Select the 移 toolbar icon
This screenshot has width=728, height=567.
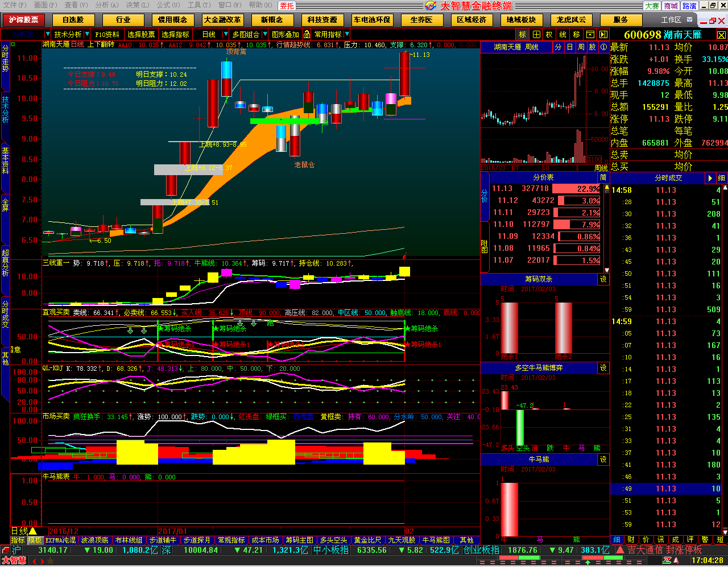pos(577,35)
